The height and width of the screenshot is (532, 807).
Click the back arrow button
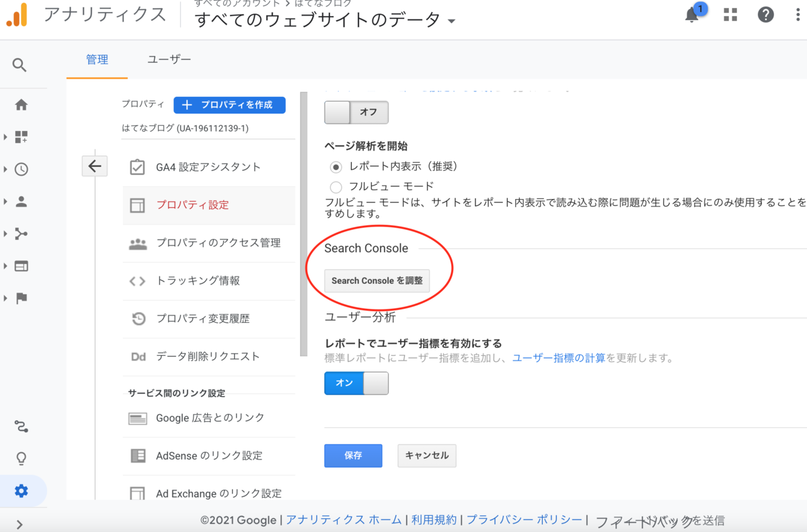click(94, 166)
